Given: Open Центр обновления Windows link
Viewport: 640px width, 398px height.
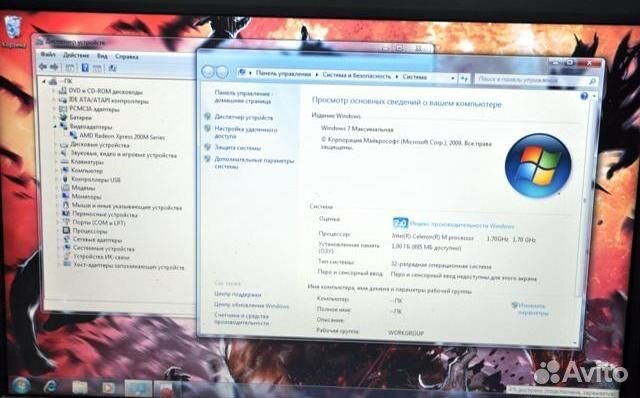Looking at the screenshot, I should 251,305.
